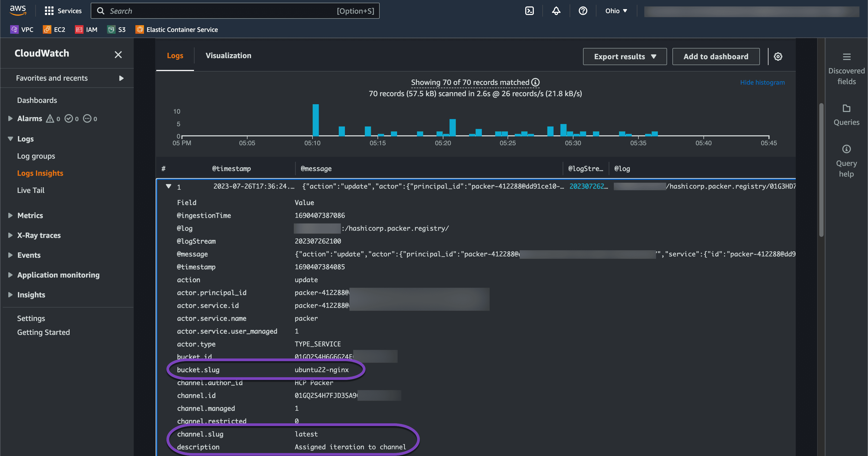Open the Ohio region selector

point(616,11)
